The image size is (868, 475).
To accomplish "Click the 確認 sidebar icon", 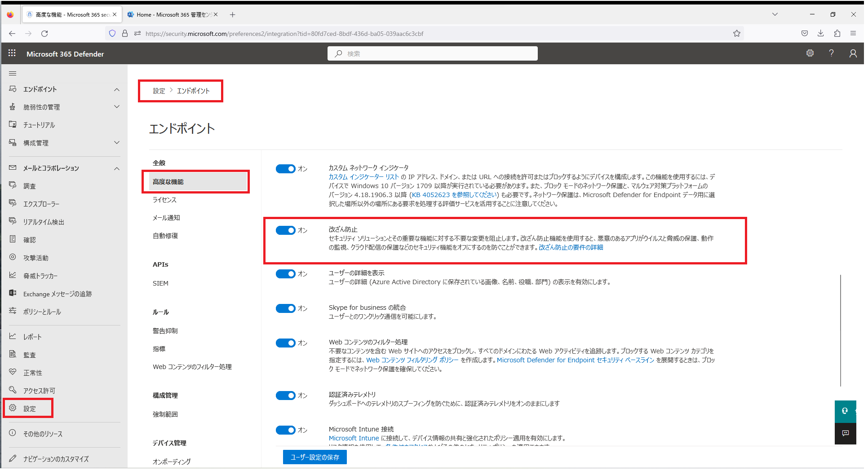I will (x=13, y=240).
